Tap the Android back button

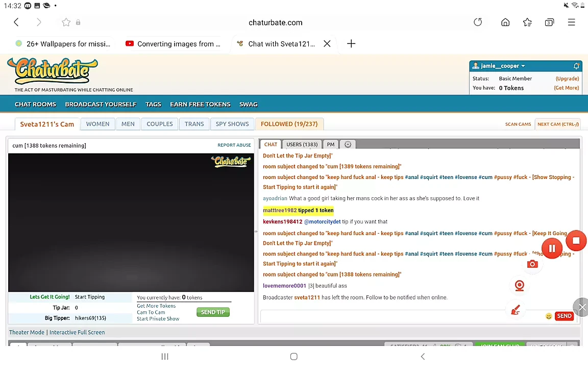click(x=423, y=356)
